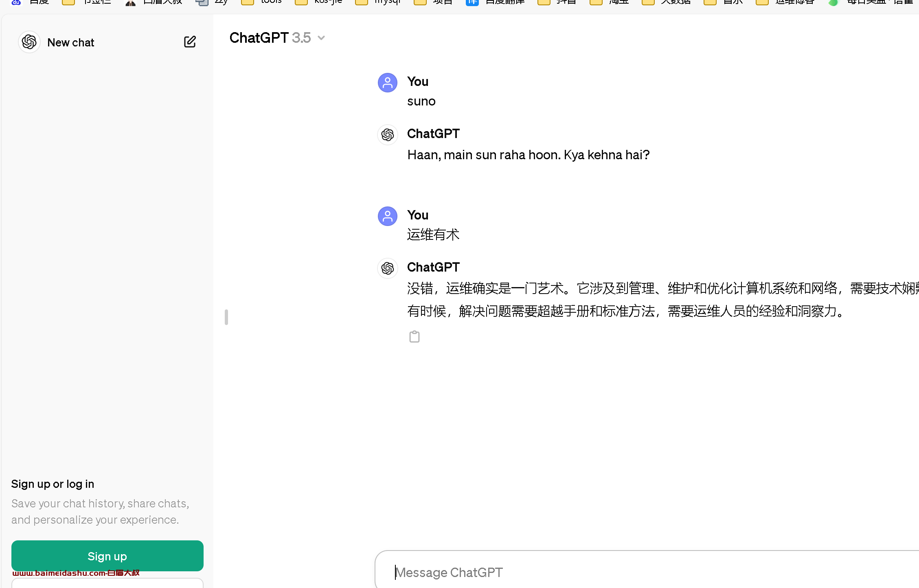Click the '运维有术' user message text
This screenshot has height=588, width=919.
click(433, 235)
